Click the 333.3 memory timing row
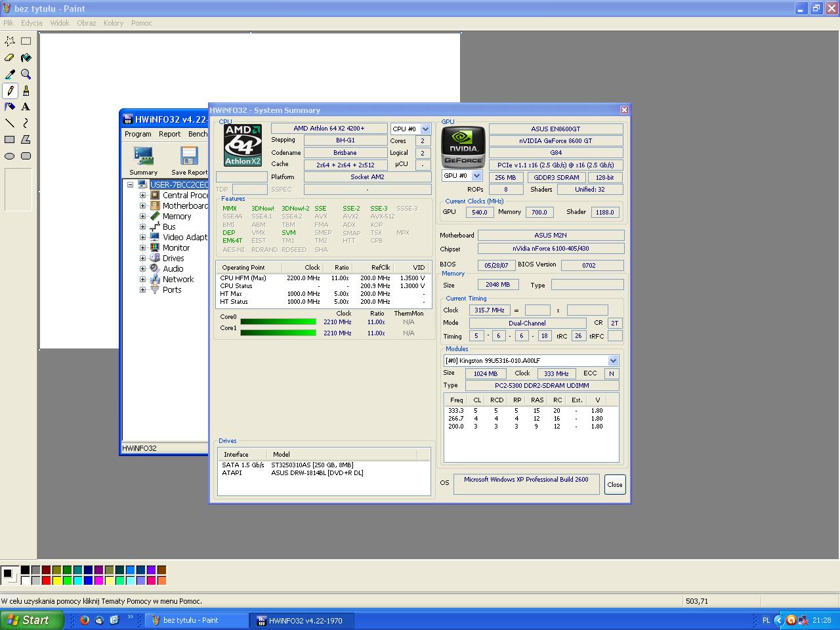Image resolution: width=840 pixels, height=630 pixels. pos(531,411)
